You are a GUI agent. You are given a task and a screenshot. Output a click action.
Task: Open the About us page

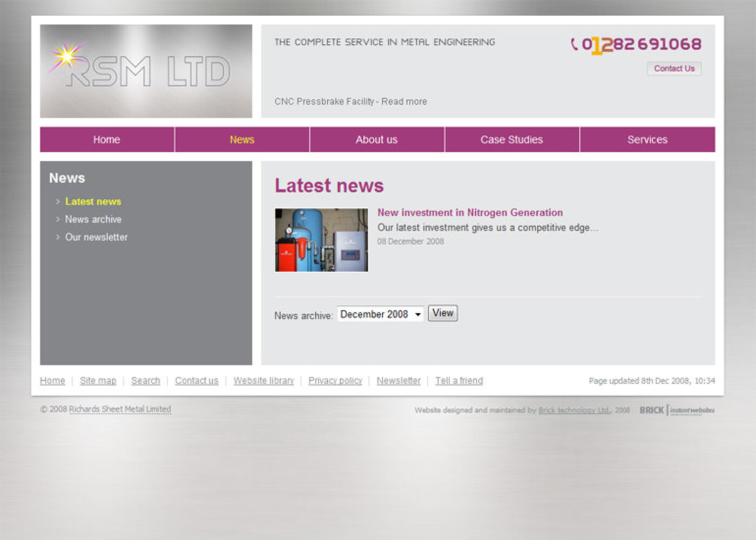pos(376,139)
